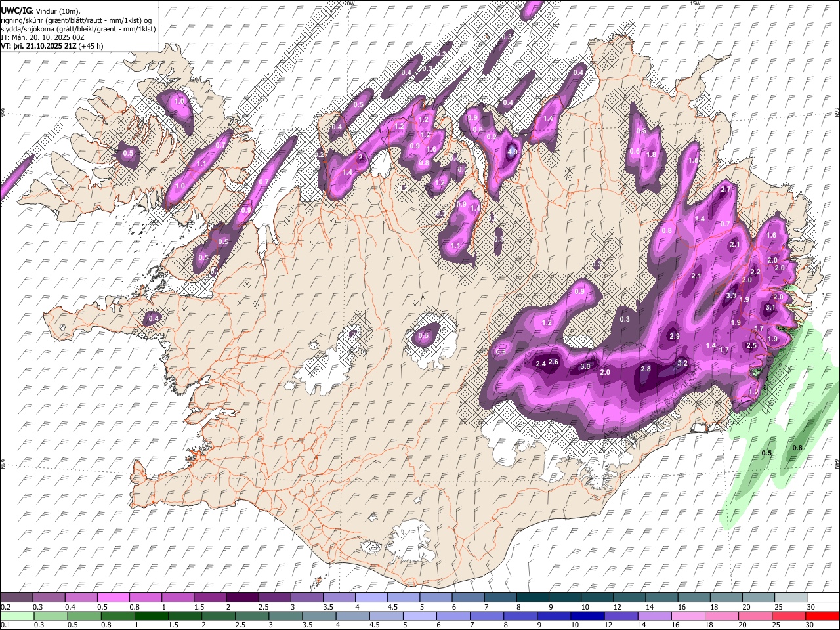Screen dimensions: 840x630
Task: Select dark teal swatch between 8 and 9, top legend row
Action: click(x=532, y=597)
